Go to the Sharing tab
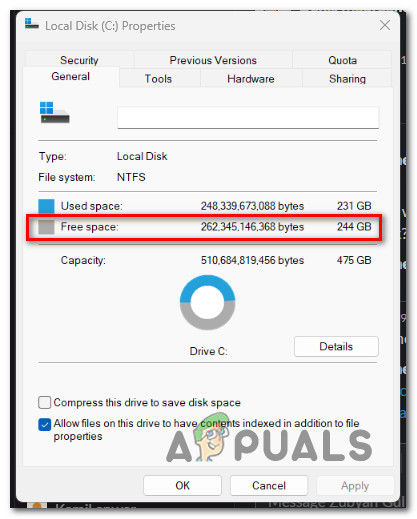This screenshot has height=519, width=417. coord(347,79)
